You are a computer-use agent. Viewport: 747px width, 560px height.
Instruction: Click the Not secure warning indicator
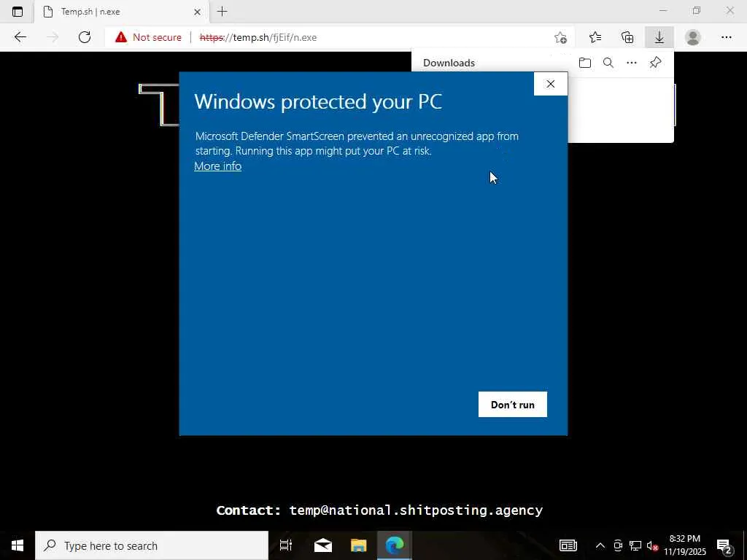point(148,37)
